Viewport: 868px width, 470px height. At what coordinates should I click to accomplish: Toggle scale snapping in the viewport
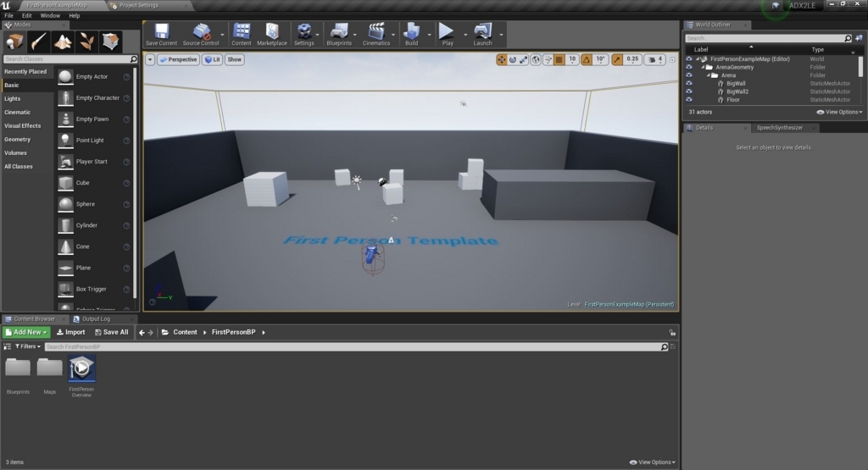coord(617,60)
